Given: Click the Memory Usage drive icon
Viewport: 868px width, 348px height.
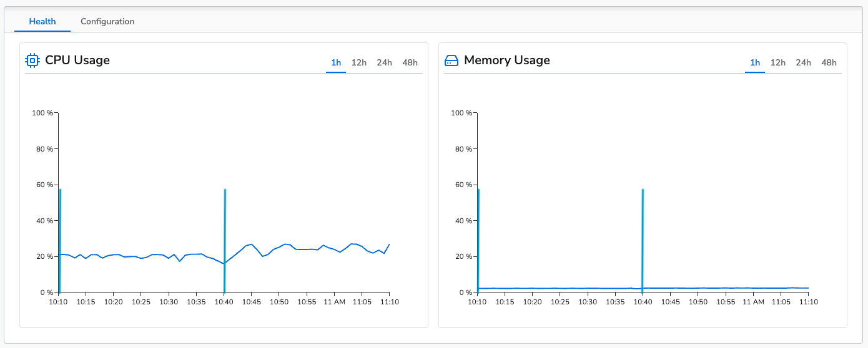Looking at the screenshot, I should (x=451, y=60).
